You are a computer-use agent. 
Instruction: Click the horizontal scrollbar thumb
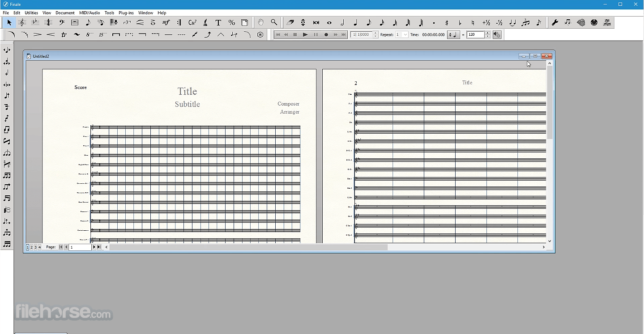coord(248,247)
